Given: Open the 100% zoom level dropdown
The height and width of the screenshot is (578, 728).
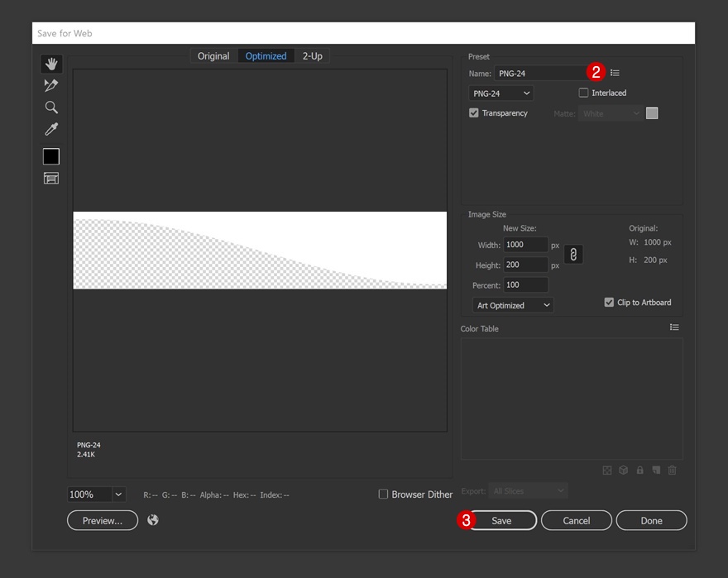Looking at the screenshot, I should point(118,494).
